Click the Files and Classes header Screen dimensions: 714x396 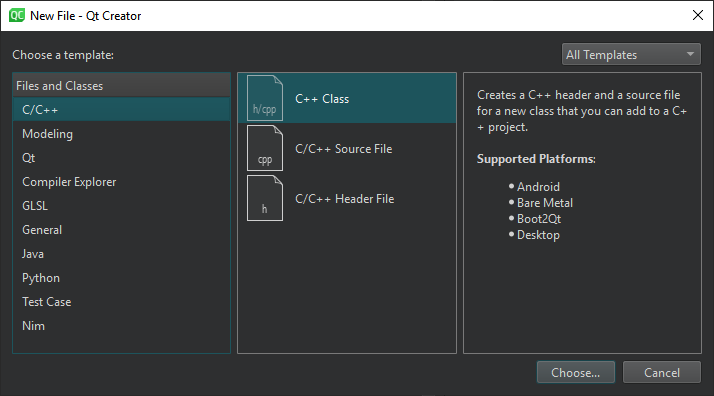(x=122, y=86)
